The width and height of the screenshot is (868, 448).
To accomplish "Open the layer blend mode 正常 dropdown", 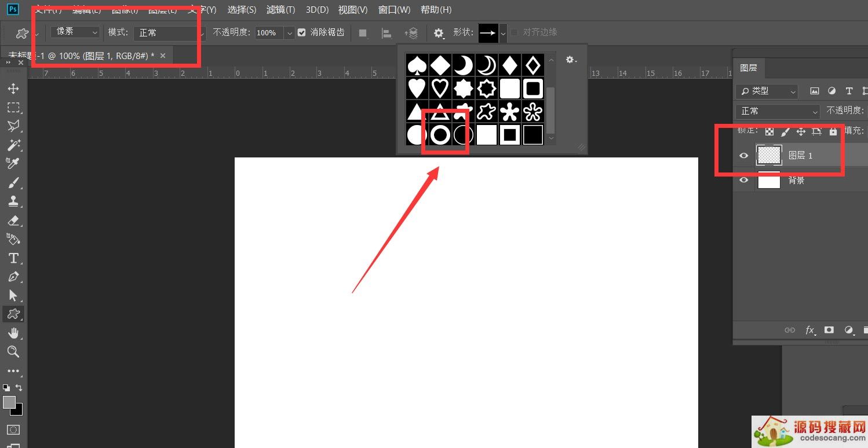I will pyautogui.click(x=778, y=111).
